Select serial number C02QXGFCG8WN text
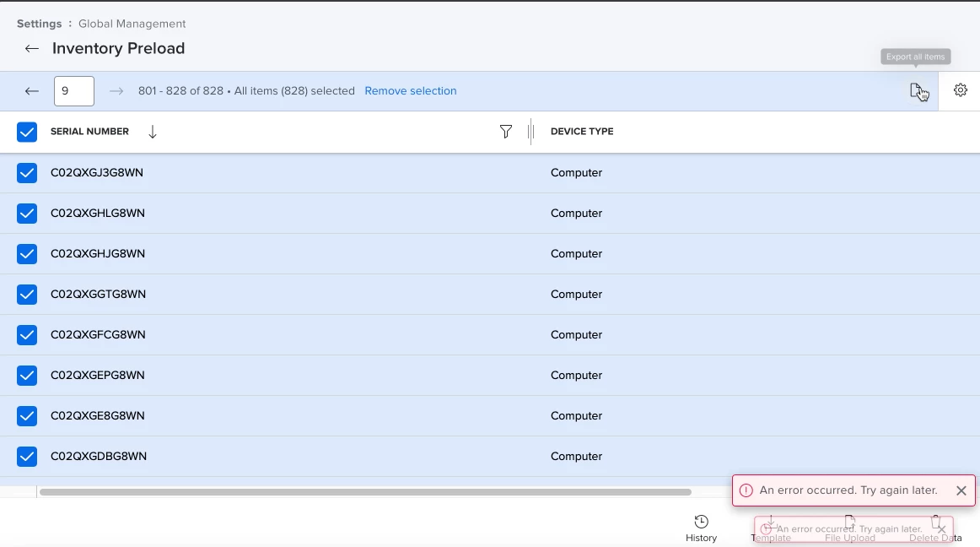 [98, 335]
